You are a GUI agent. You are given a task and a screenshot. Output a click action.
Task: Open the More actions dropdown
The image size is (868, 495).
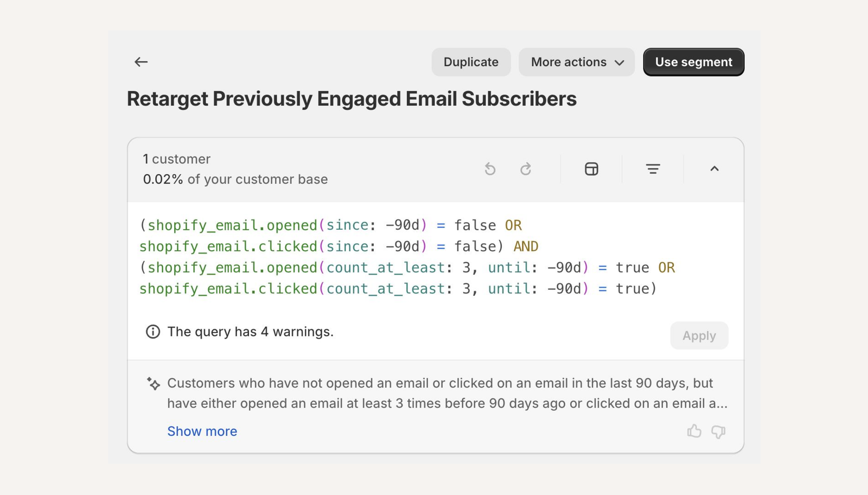[577, 62]
